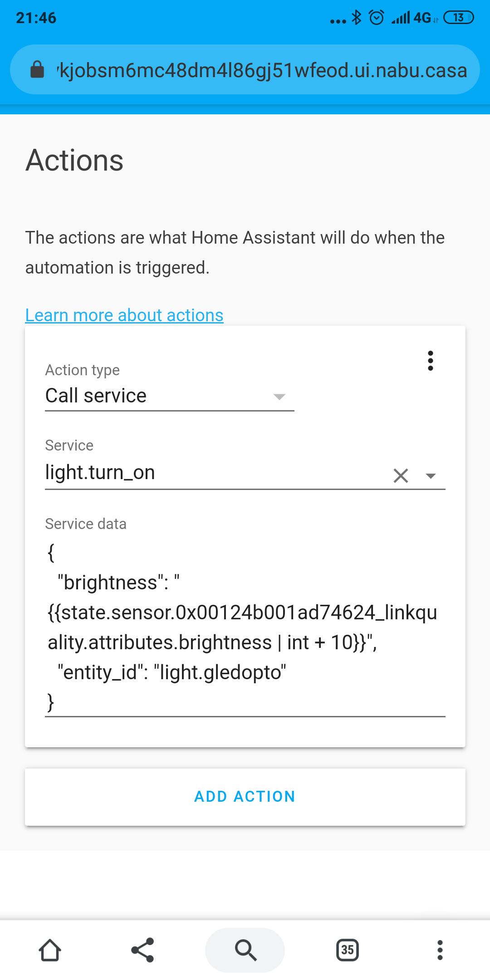Image resolution: width=490 pixels, height=980 pixels.
Task: Clear the Service field with the X
Action: coord(401,475)
